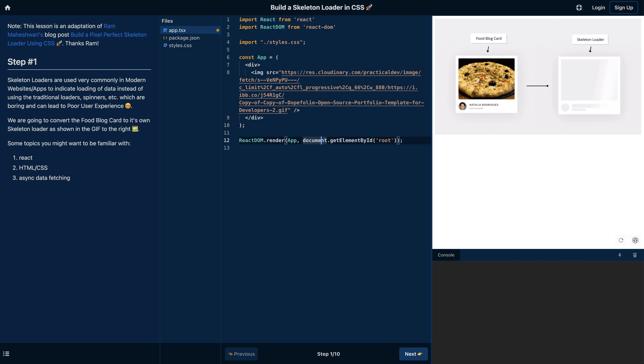
Task: Select the Console tab
Action: tap(446, 255)
